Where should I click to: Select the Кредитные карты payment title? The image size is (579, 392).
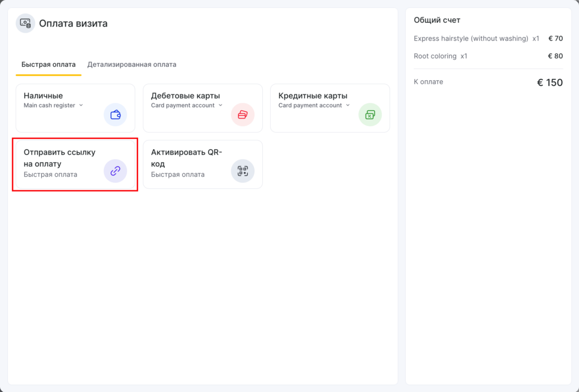pyautogui.click(x=313, y=95)
